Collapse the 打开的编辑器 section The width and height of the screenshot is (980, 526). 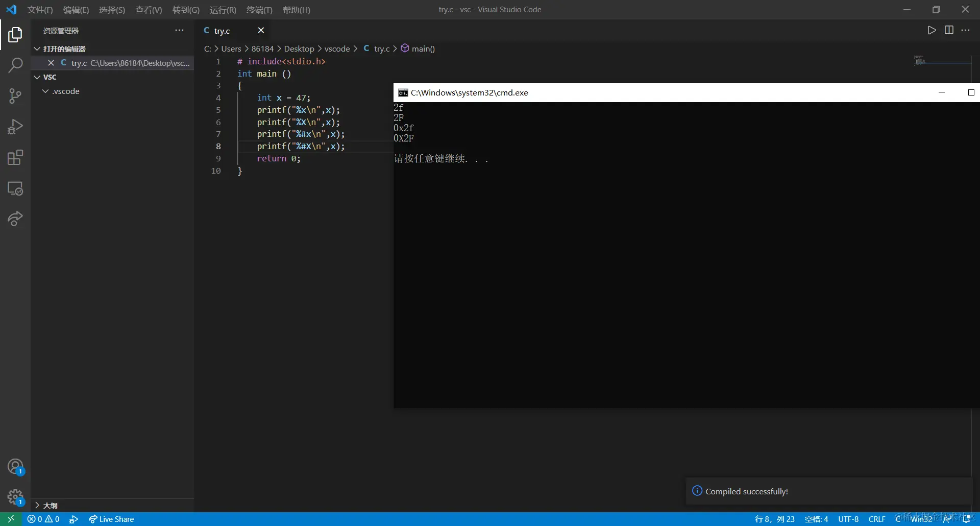(112, 49)
